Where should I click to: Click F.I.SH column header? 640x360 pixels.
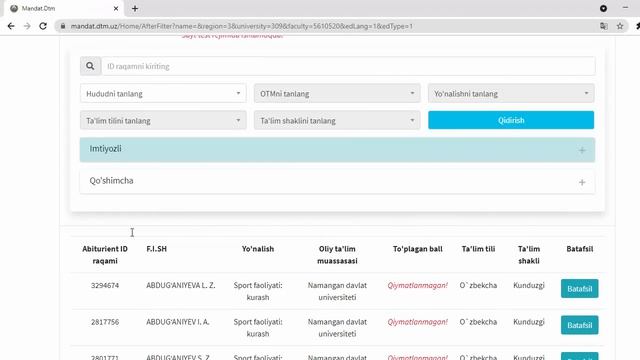[156, 249]
